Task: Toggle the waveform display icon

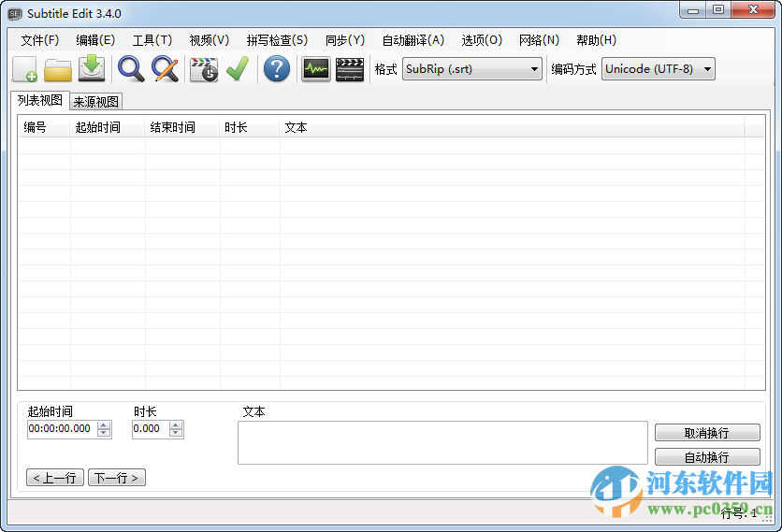Action: [x=315, y=69]
